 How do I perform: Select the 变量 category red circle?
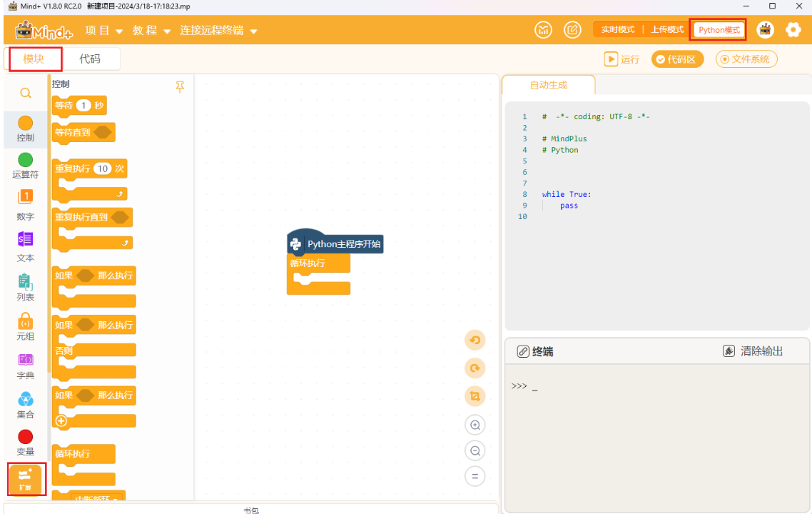[x=26, y=437]
